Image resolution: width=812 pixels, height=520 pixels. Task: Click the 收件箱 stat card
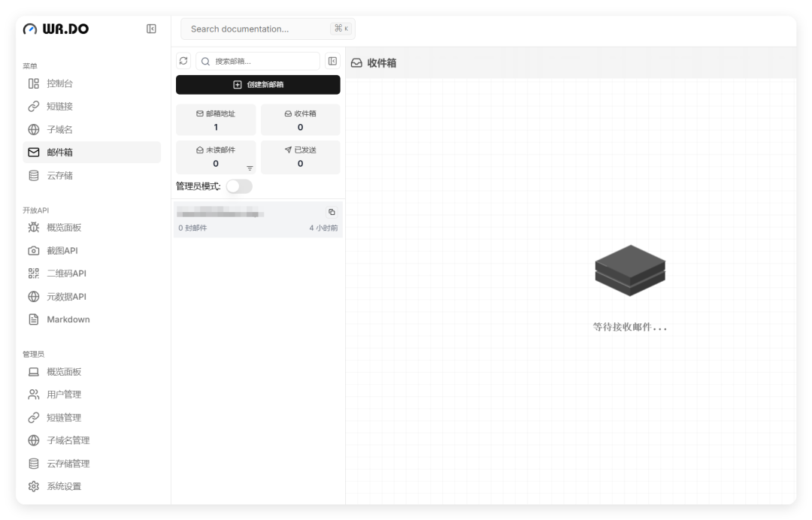tap(300, 120)
